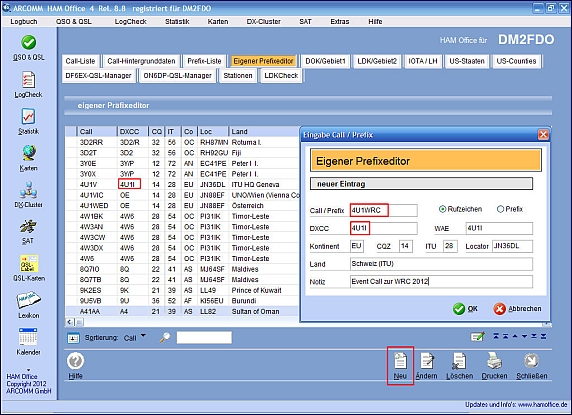Screen dimensions: 572x415
Task: Open the Kalender icon
Action: (x=28, y=337)
